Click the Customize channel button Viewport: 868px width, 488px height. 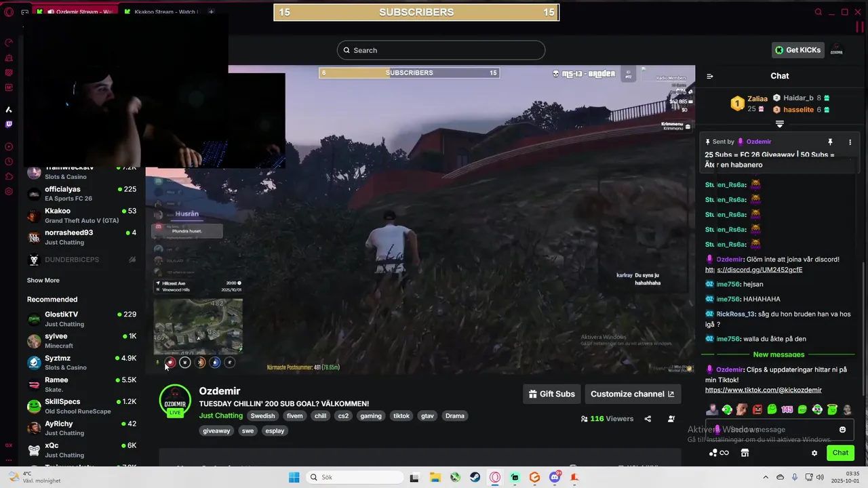pos(632,394)
